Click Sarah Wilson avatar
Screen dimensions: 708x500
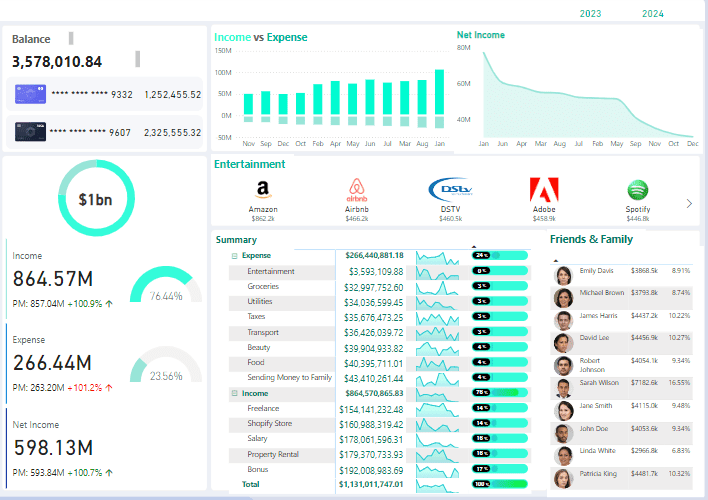563,388
